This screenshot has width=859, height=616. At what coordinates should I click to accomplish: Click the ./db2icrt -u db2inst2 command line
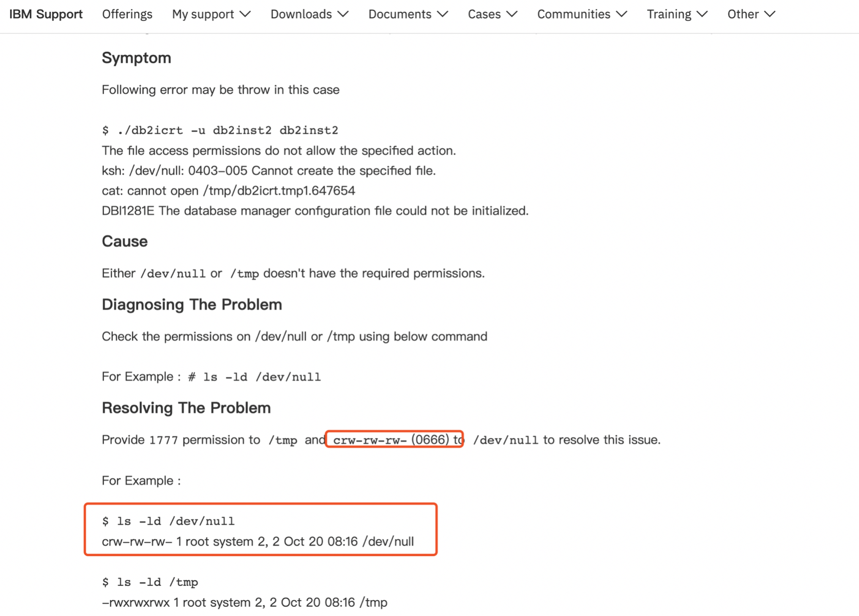tap(220, 130)
